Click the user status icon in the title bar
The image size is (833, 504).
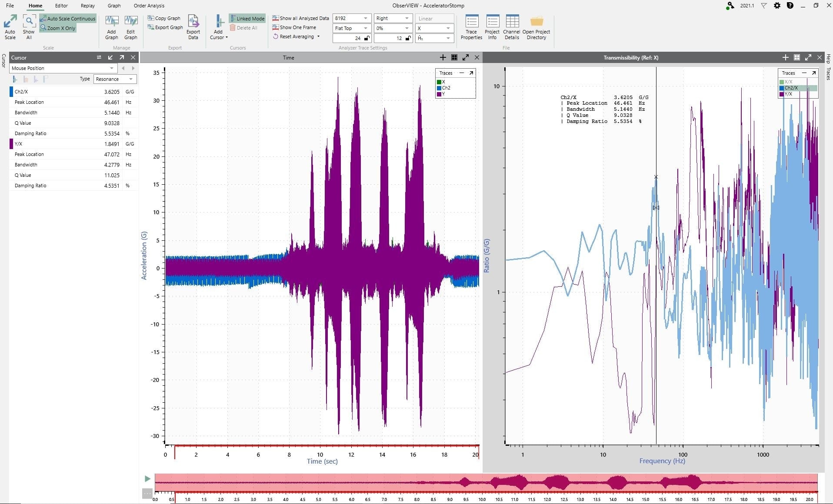pos(730,6)
